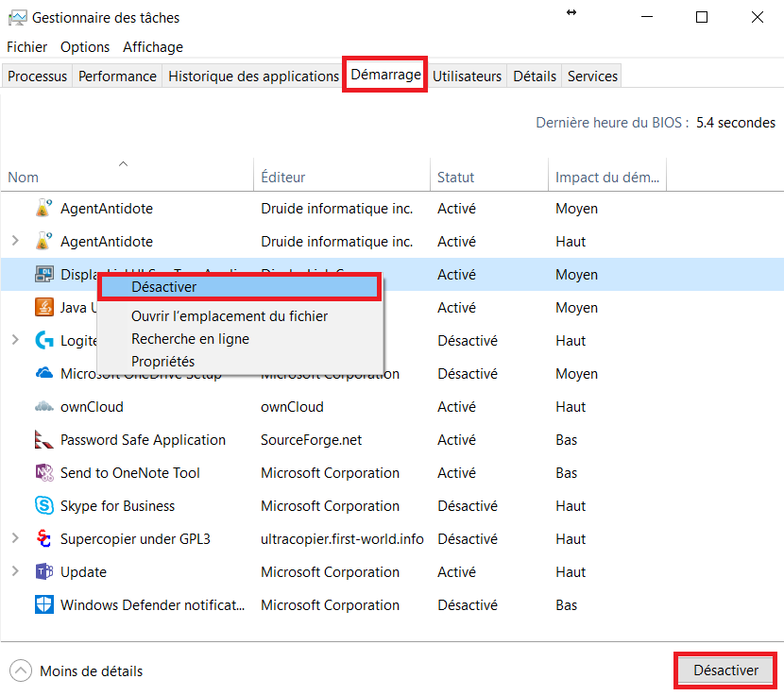Click the 5.4 secondes BIOS time value
Screen dimensions: 784x696
pyautogui.click(x=736, y=123)
